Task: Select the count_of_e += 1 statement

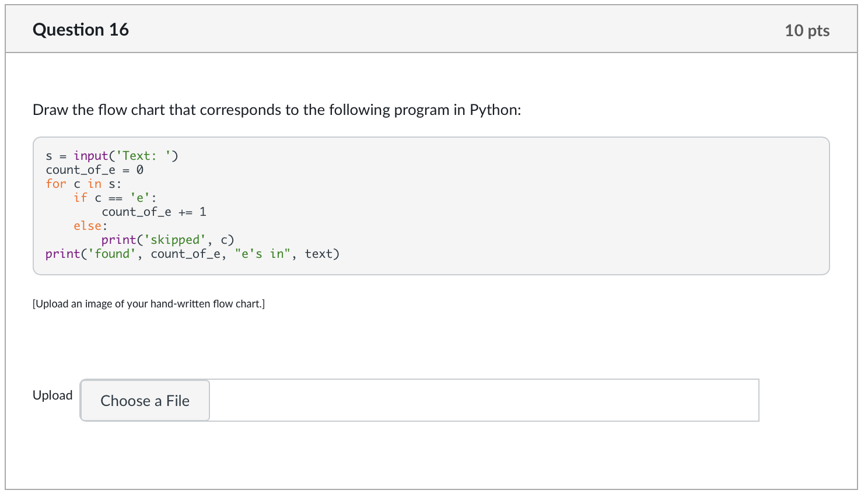Action: point(153,211)
